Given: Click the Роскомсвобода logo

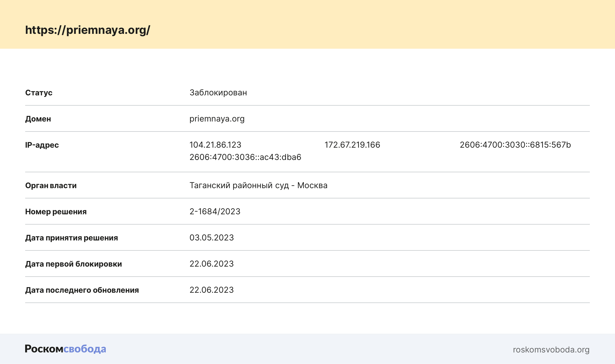Looking at the screenshot, I should [65, 349].
